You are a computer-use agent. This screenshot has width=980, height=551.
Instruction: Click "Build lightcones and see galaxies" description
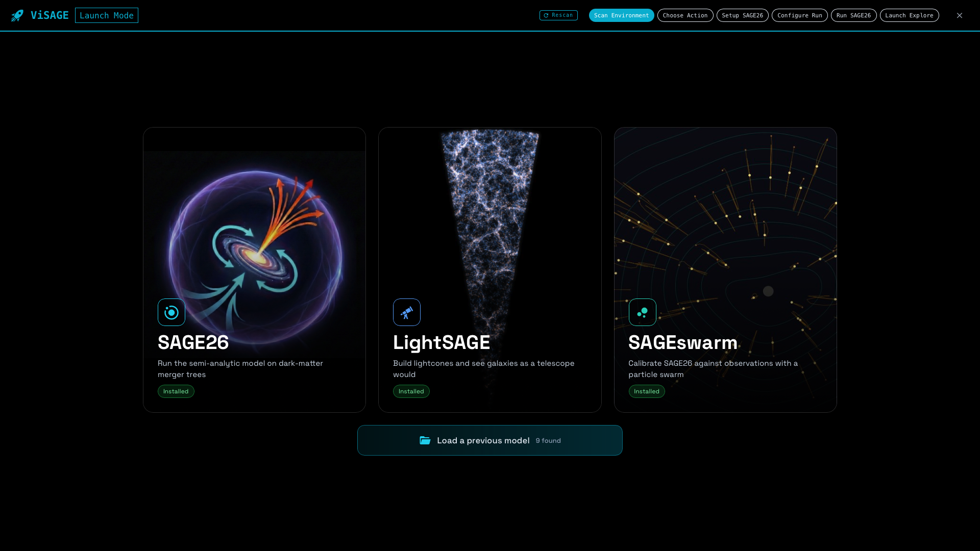coord(484,368)
